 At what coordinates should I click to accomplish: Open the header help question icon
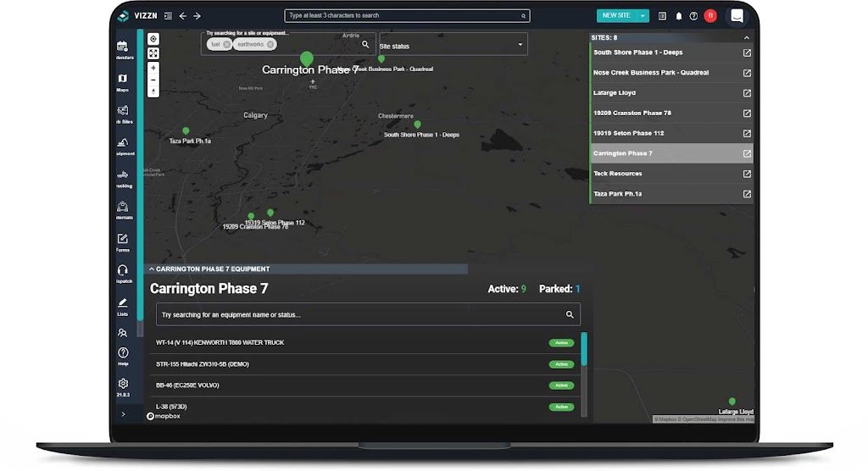[693, 16]
